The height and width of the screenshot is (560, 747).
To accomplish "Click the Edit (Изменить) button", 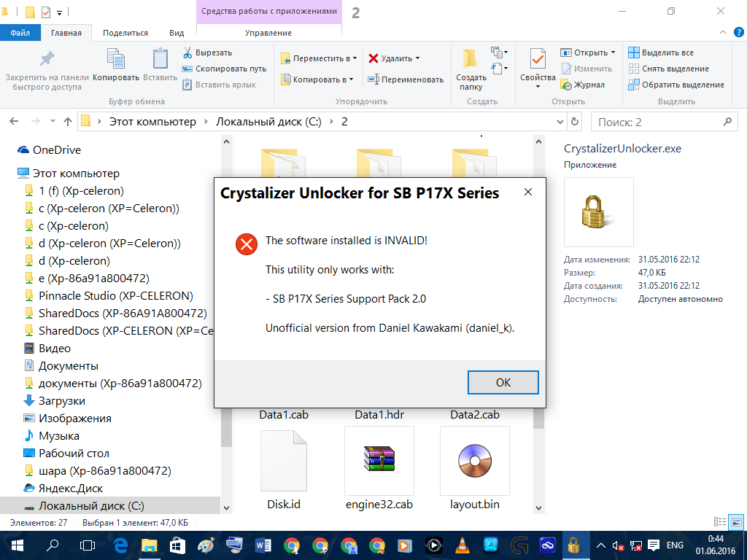I will coord(587,69).
